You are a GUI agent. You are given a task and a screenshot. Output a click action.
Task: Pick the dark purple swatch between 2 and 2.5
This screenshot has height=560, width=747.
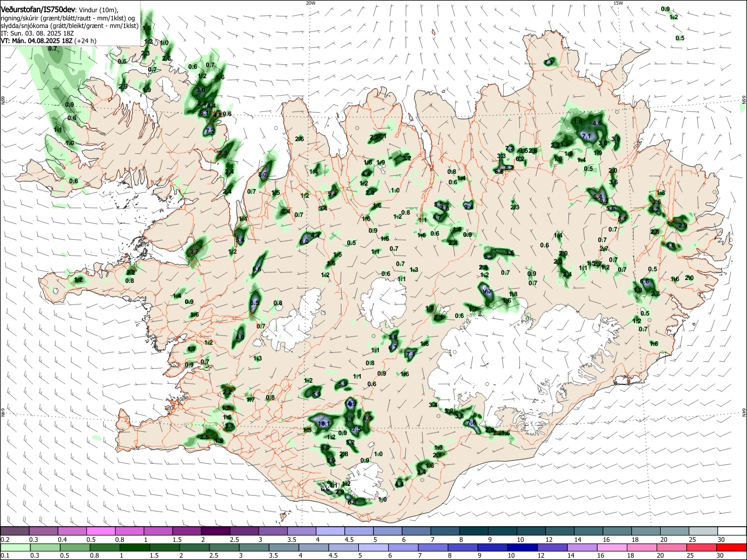tap(215, 531)
